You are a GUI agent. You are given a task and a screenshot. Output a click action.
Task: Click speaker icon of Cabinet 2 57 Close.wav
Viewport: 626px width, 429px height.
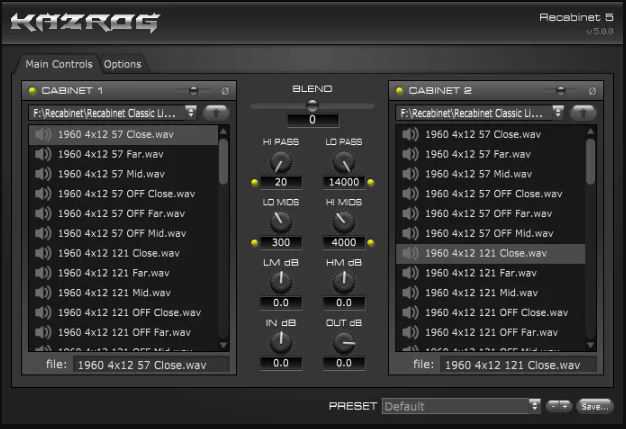tap(410, 134)
